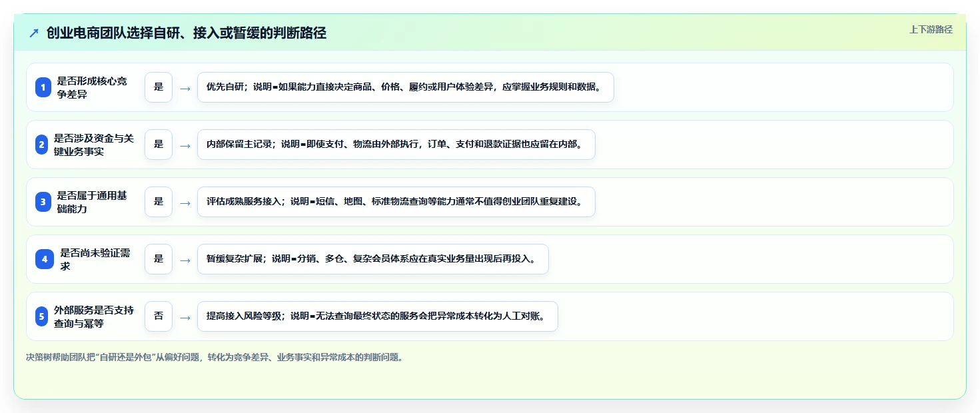Select the step 1 number badge

click(x=43, y=87)
